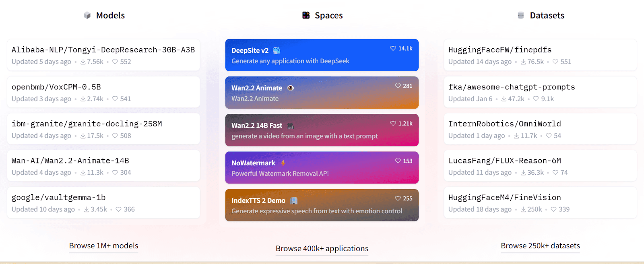This screenshot has width=644, height=264.
Task: Click heart icon on FLUX-Reason-6M row
Action: 555,172
